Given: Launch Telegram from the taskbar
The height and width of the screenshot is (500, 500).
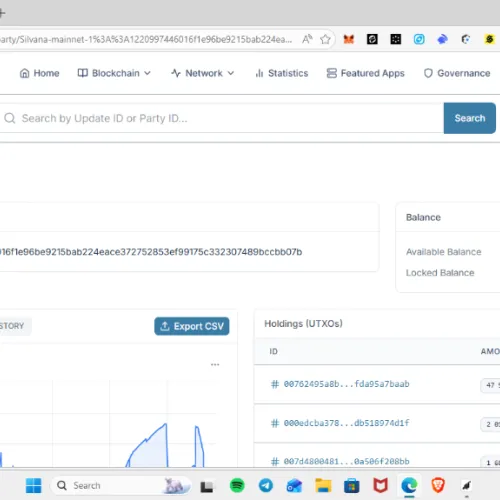Looking at the screenshot, I should point(266,485).
